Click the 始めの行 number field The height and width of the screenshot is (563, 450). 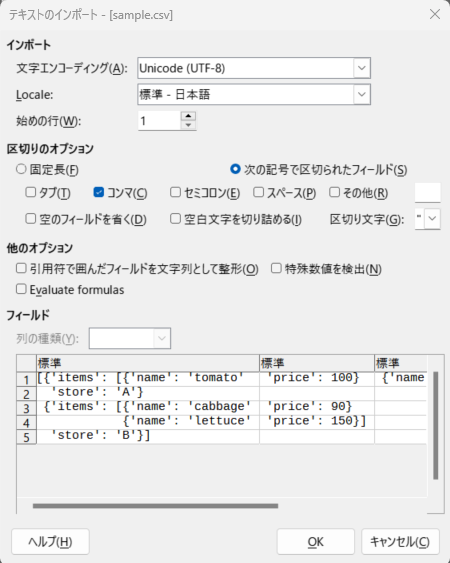click(x=159, y=121)
